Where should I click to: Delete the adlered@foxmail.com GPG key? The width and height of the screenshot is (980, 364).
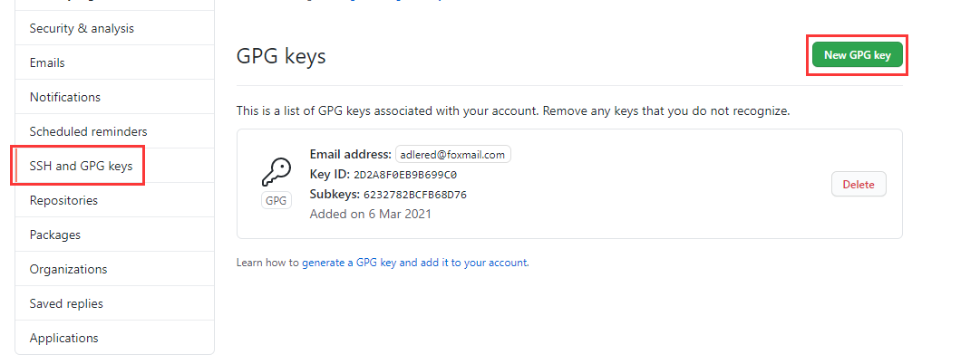point(858,185)
